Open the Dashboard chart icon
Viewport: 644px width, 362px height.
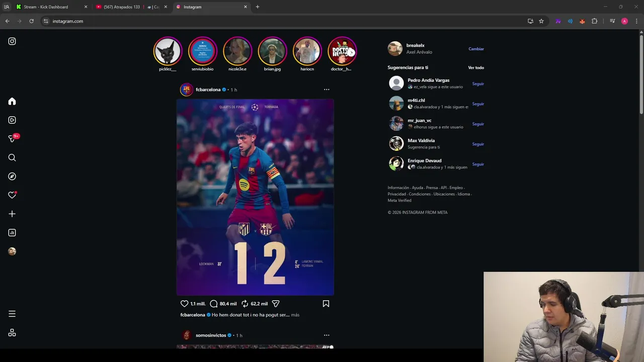pyautogui.click(x=12, y=233)
